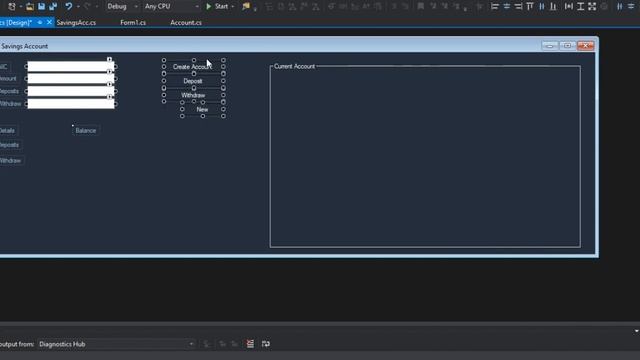640x360 pixels.
Task: Pin the Design tab
Action: [40, 22]
